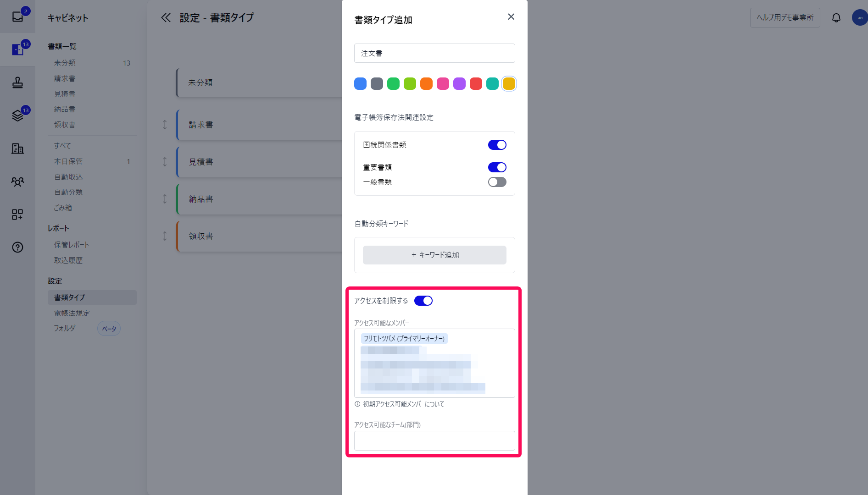868x495 pixels.
Task: Select 書類タイプ settings item
Action: pos(92,297)
